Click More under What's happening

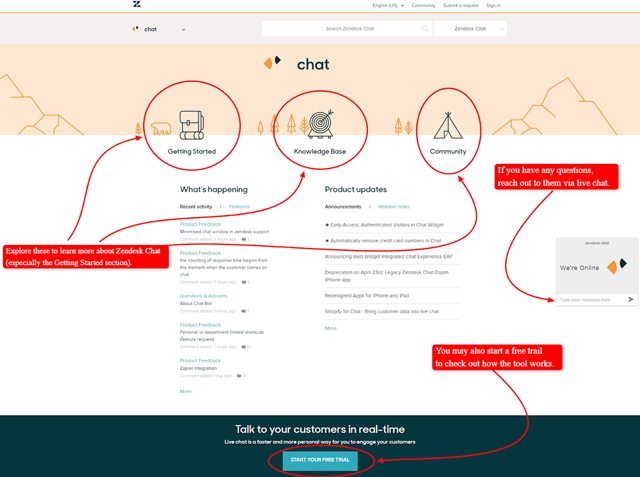point(186,391)
